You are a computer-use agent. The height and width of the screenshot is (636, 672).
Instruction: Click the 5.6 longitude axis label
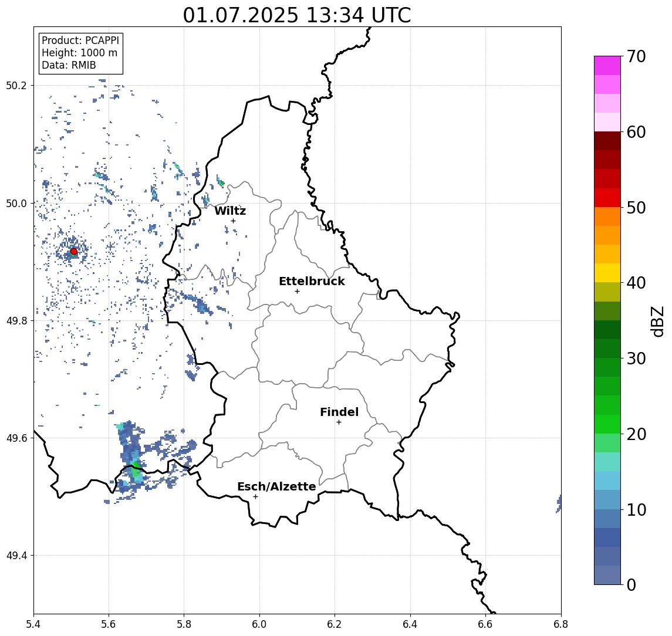[109, 624]
